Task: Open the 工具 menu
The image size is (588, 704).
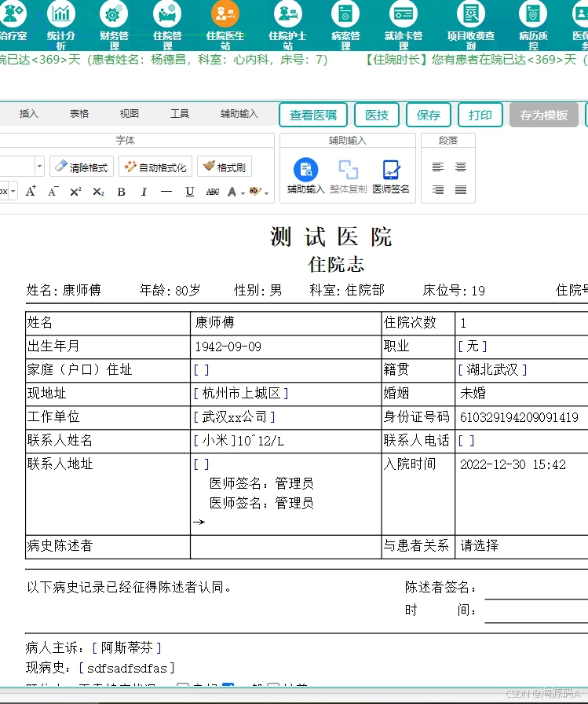Action: coord(180,114)
